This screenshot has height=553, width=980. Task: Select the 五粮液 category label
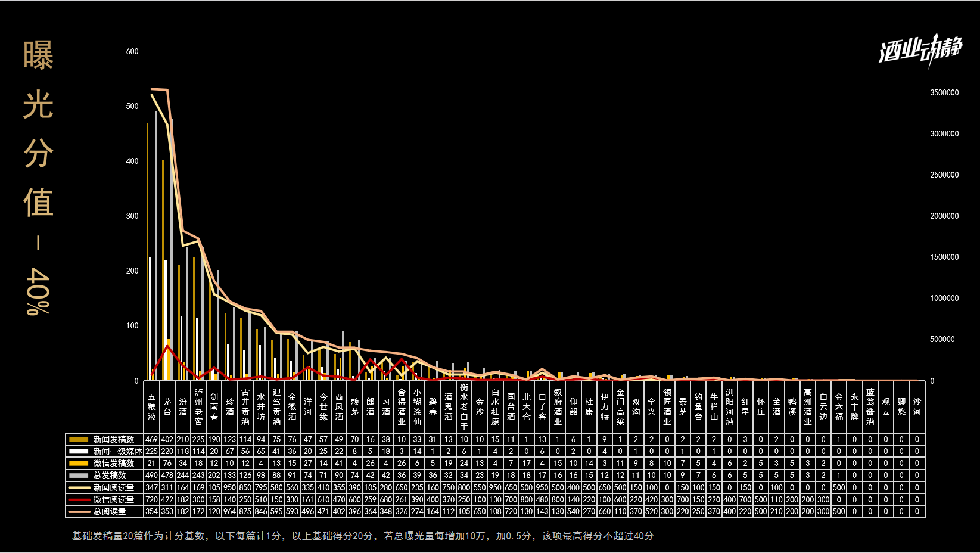click(x=152, y=406)
